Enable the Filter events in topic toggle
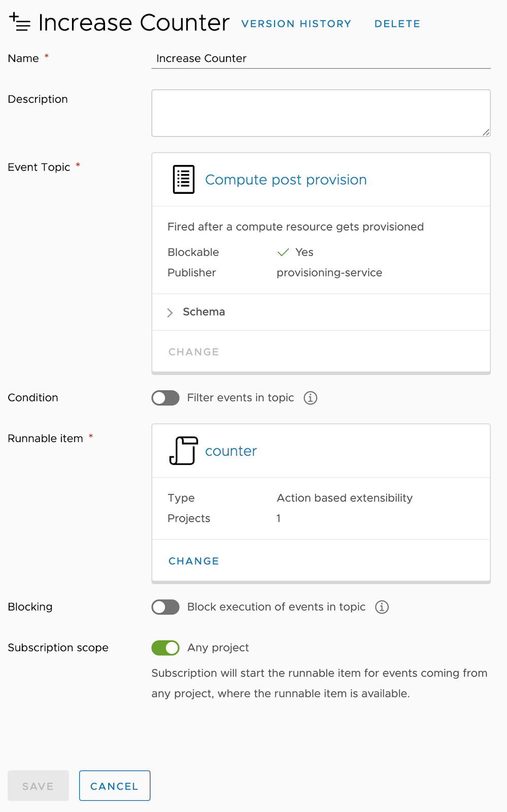 click(165, 398)
